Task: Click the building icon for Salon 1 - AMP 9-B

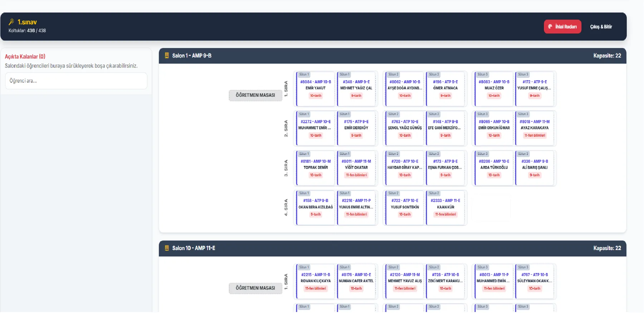Action: click(167, 56)
